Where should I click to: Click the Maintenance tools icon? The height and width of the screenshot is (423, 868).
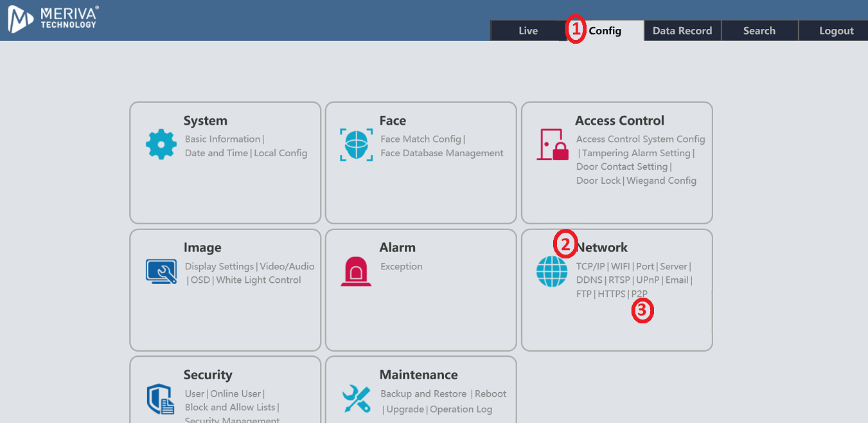pos(356,399)
